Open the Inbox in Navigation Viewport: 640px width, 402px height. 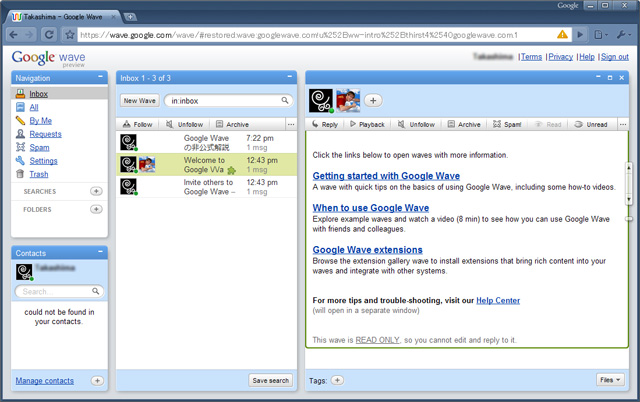(x=38, y=94)
